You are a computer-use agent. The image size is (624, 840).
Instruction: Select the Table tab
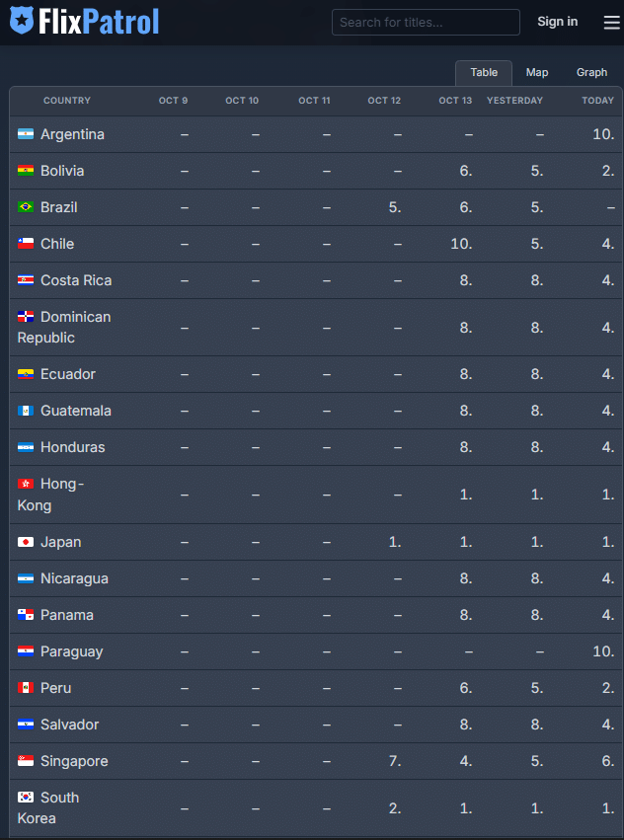tap(484, 73)
